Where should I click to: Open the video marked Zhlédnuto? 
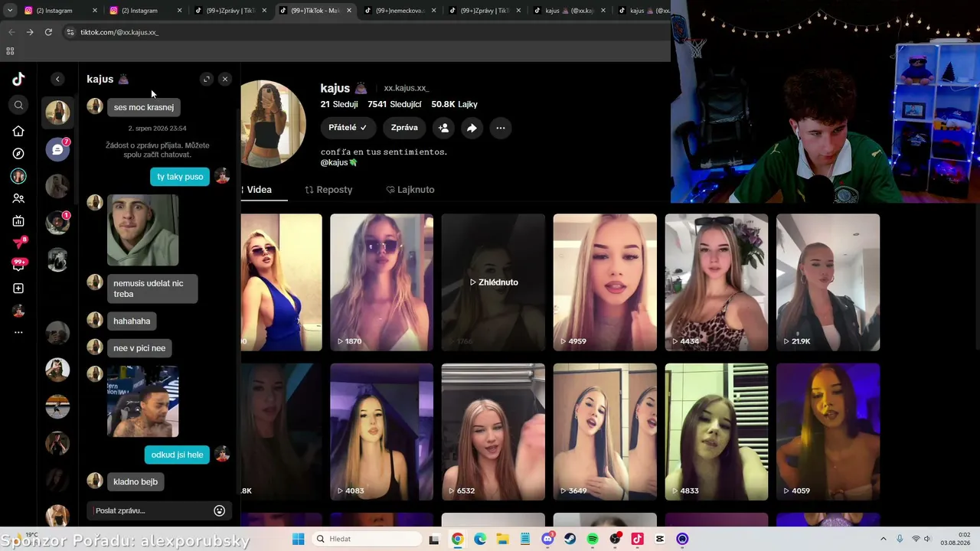click(493, 282)
